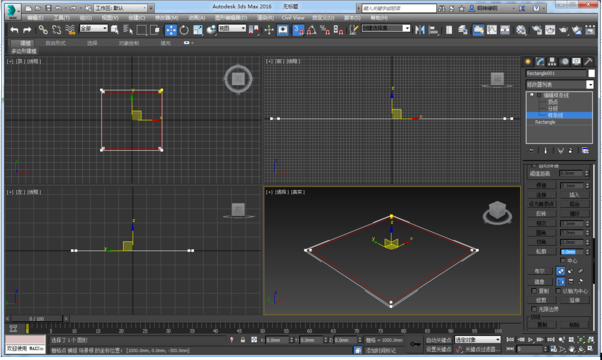Screen dimensions: 602x360
Task: Select the Rectangle base object entry
Action: tap(545, 122)
